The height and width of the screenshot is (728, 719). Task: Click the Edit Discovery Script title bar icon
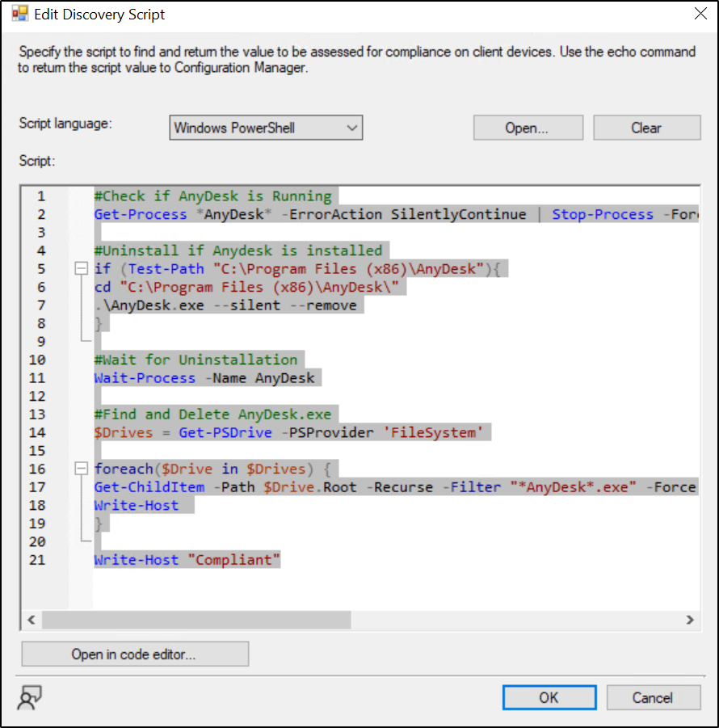click(20, 14)
